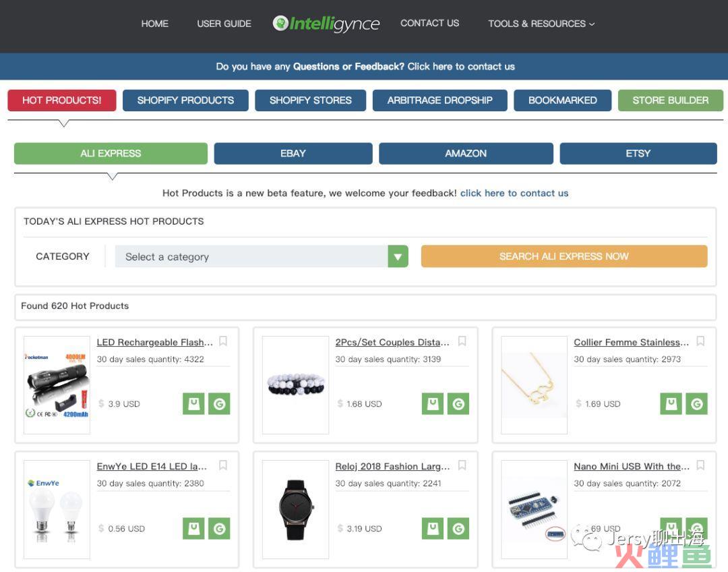
Task: Click the EnwYe light bulbs thumbnail
Action: [x=57, y=509]
